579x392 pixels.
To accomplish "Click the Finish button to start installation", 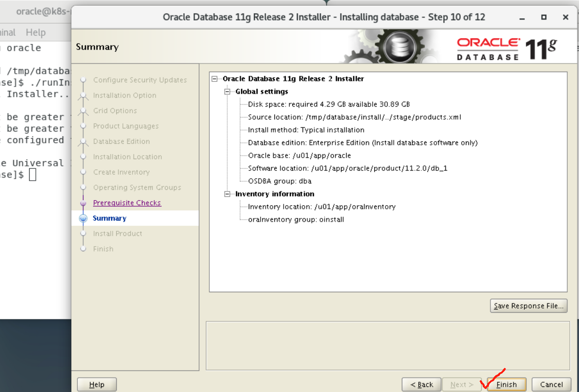I will coord(506,384).
